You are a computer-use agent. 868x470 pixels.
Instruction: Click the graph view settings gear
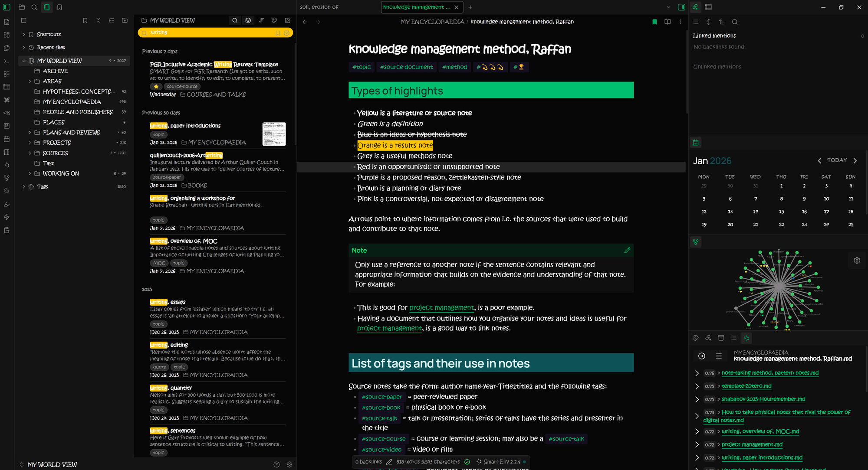857,260
